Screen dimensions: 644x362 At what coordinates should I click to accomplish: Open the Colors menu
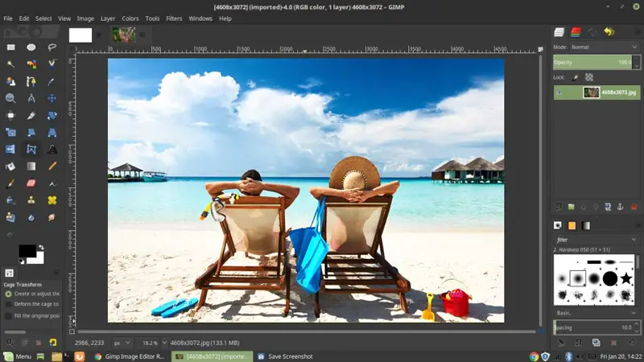pos(130,18)
